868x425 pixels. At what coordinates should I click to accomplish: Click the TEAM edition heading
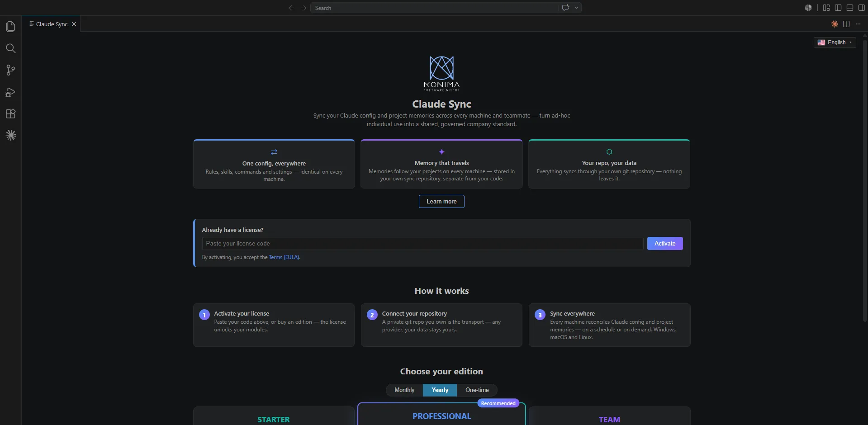[x=609, y=420]
